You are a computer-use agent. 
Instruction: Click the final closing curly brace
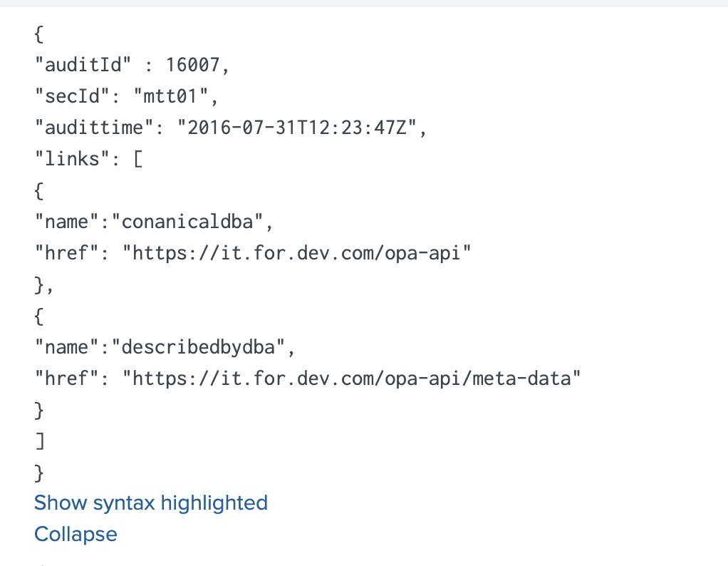pyautogui.click(x=40, y=473)
